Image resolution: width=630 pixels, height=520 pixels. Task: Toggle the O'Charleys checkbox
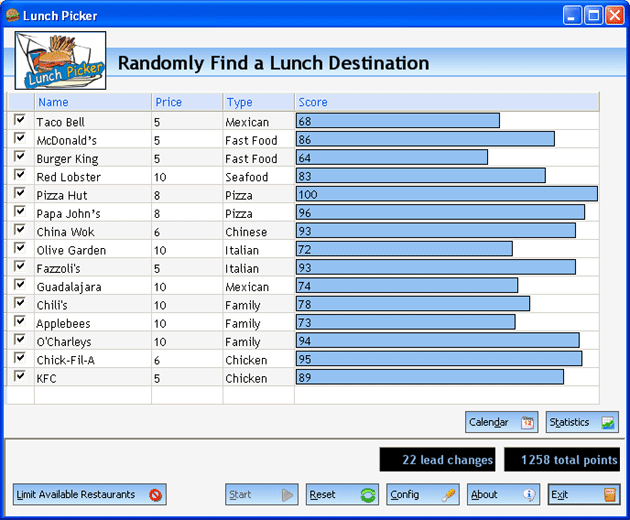(20, 339)
